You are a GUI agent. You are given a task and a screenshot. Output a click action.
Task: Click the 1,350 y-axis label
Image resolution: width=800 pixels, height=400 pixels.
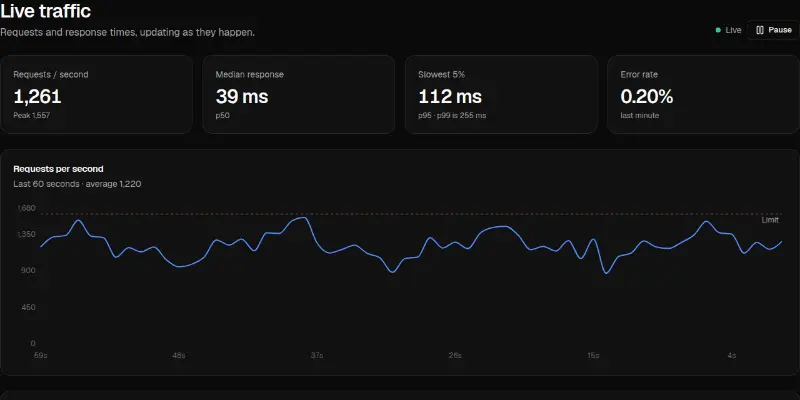(26, 234)
